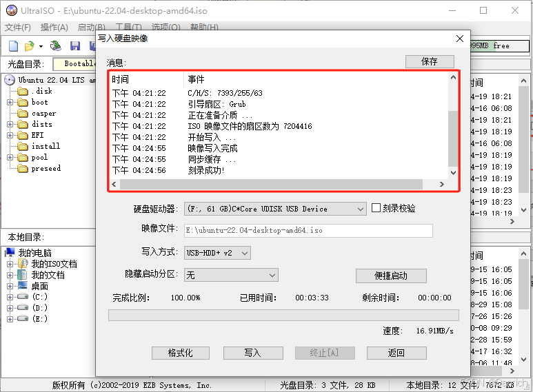Open the dropdown arrow beside Open icon

tap(41, 46)
